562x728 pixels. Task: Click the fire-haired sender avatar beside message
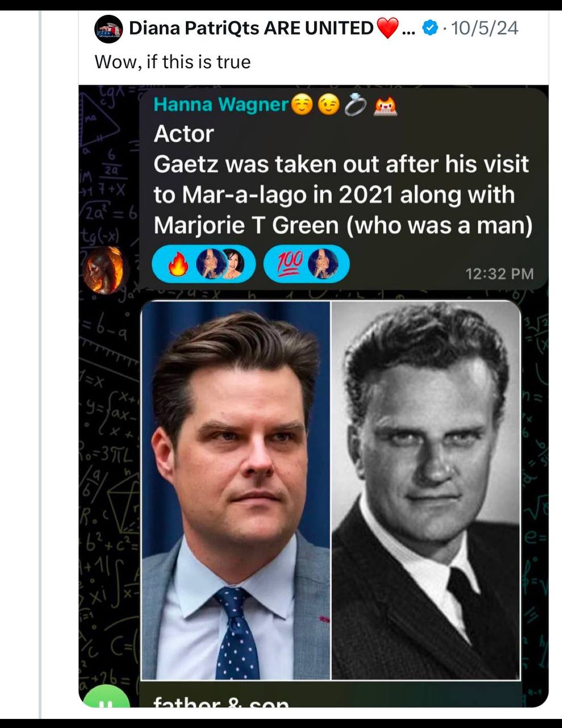pos(103,269)
